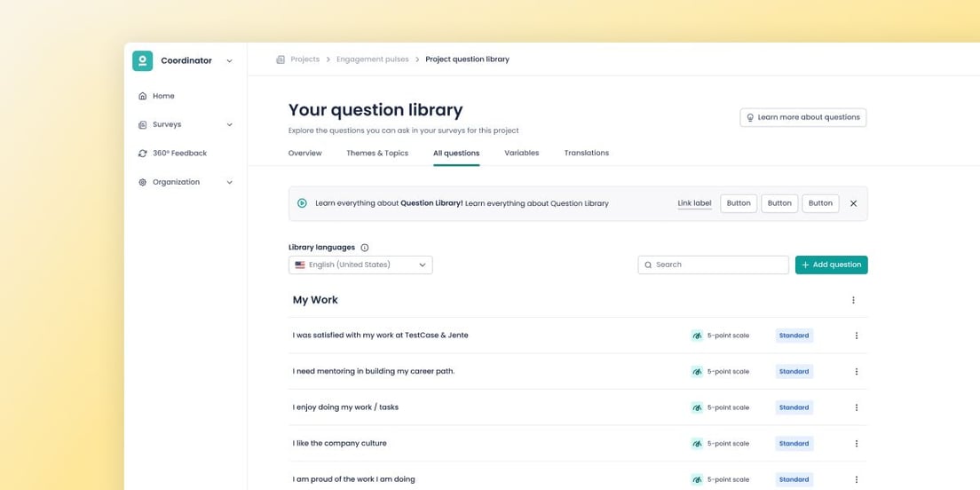980x490 pixels.
Task: Switch to the Translations tab
Action: pos(586,153)
